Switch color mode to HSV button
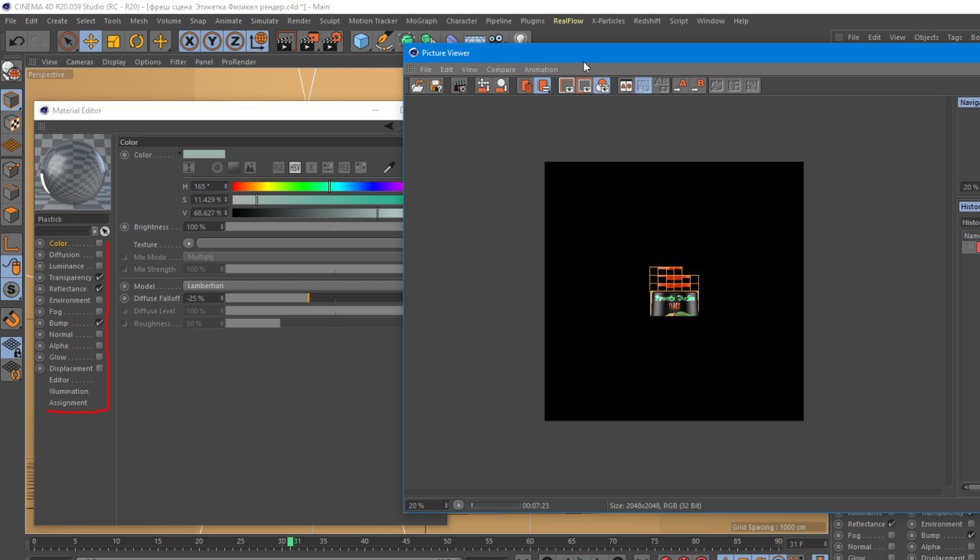980x560 pixels. tap(295, 167)
